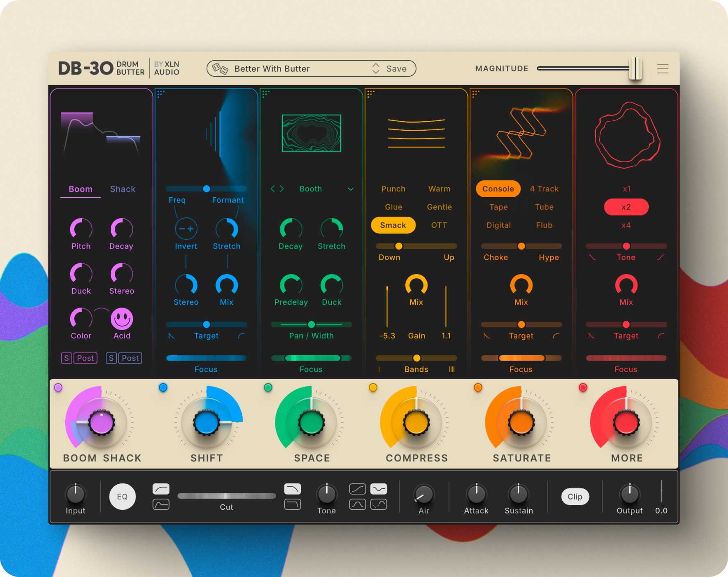Click the Boom Shack visualizer graphic
The image size is (728, 577).
(x=101, y=133)
